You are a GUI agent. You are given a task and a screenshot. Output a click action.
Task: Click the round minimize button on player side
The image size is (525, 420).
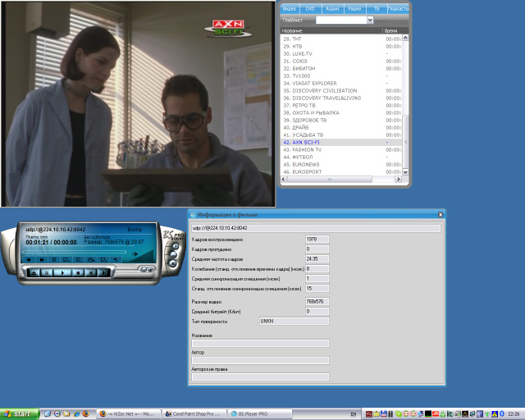(x=173, y=255)
